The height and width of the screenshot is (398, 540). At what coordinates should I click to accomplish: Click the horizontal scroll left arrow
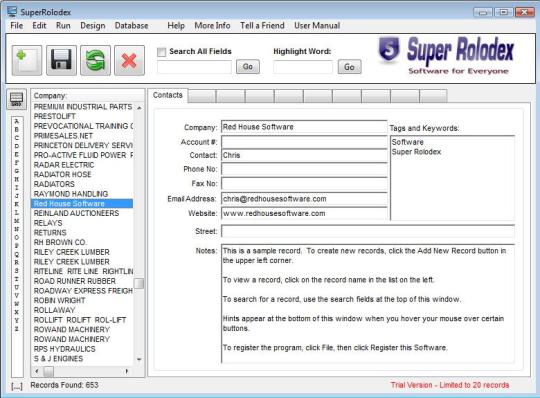pos(37,371)
